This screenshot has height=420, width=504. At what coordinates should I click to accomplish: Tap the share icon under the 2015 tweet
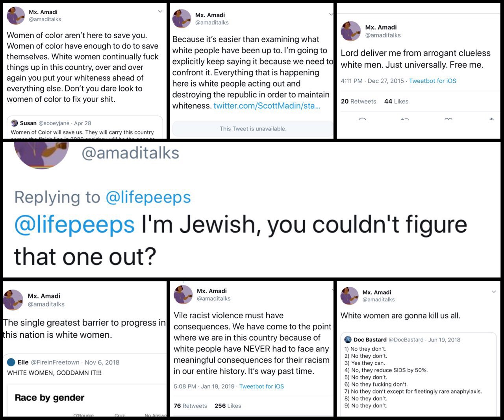coord(491,119)
